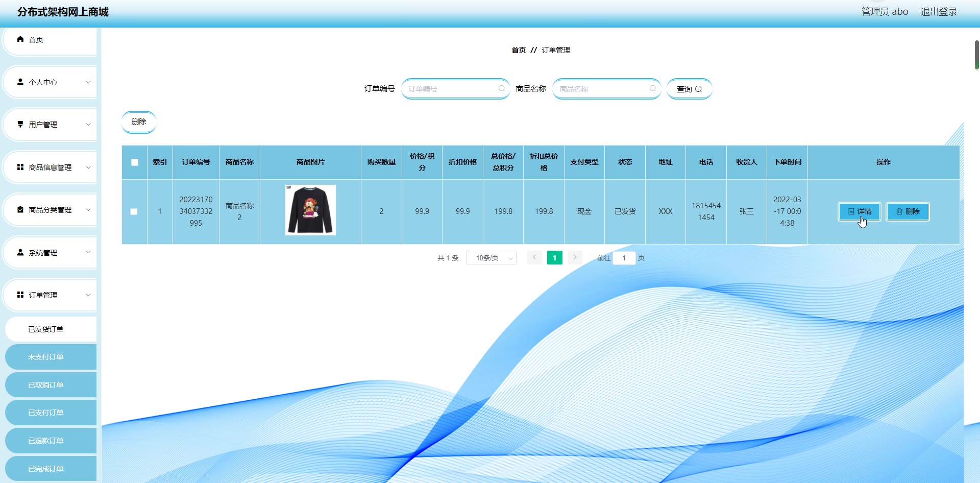Click the 已发货 status cell

[x=625, y=211]
